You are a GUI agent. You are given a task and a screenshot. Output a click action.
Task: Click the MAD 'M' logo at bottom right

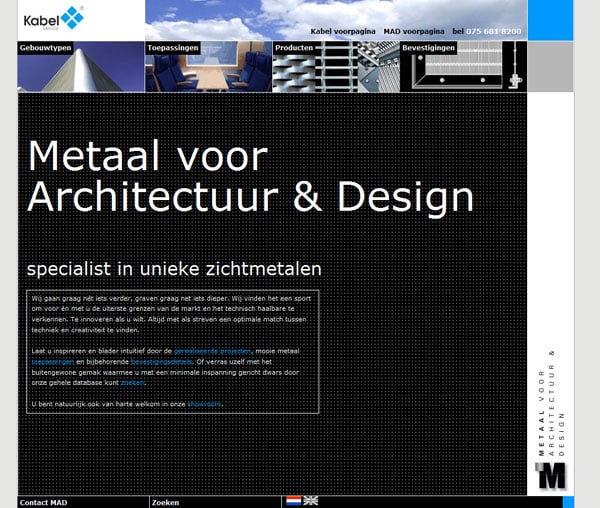(551, 475)
